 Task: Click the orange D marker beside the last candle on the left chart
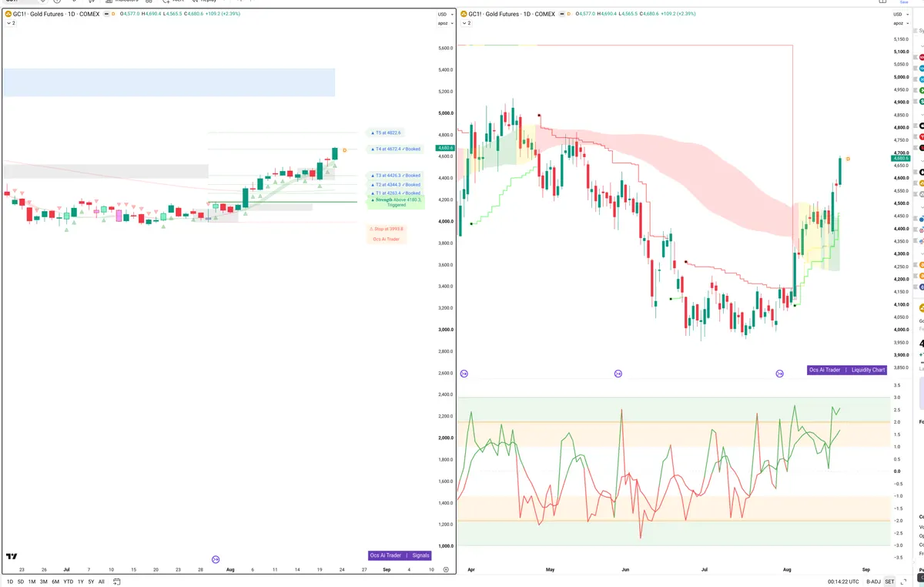pyautogui.click(x=344, y=149)
